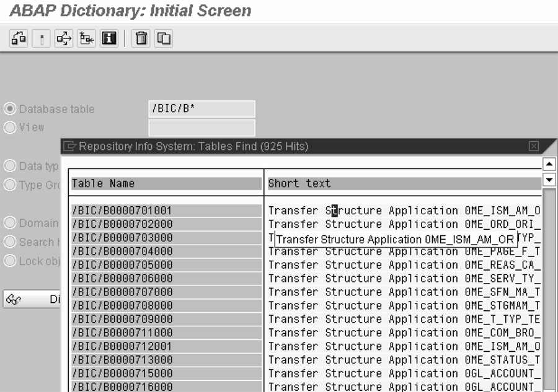Click the Check object icon in toolbar
Image resolution: width=558 pixels, height=392 pixels.
click(x=19, y=38)
